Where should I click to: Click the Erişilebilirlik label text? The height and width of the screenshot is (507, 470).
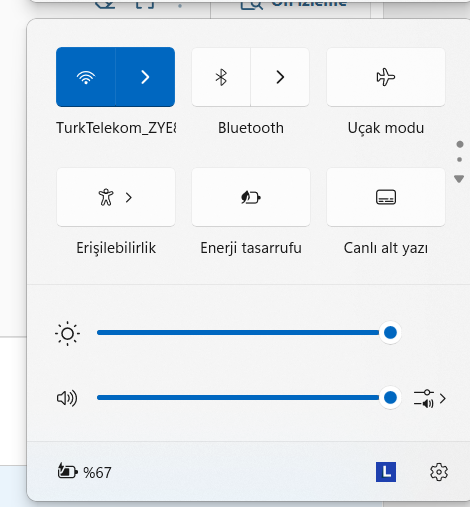point(116,248)
